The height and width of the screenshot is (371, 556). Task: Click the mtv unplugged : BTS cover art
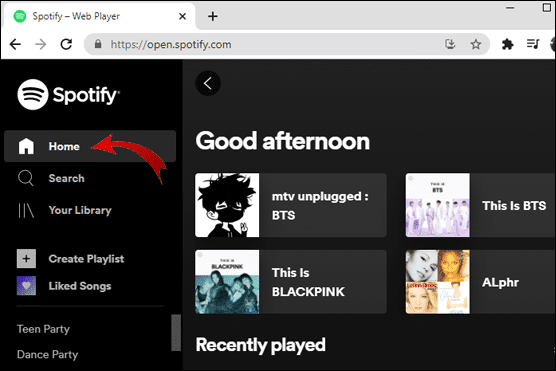pos(227,205)
